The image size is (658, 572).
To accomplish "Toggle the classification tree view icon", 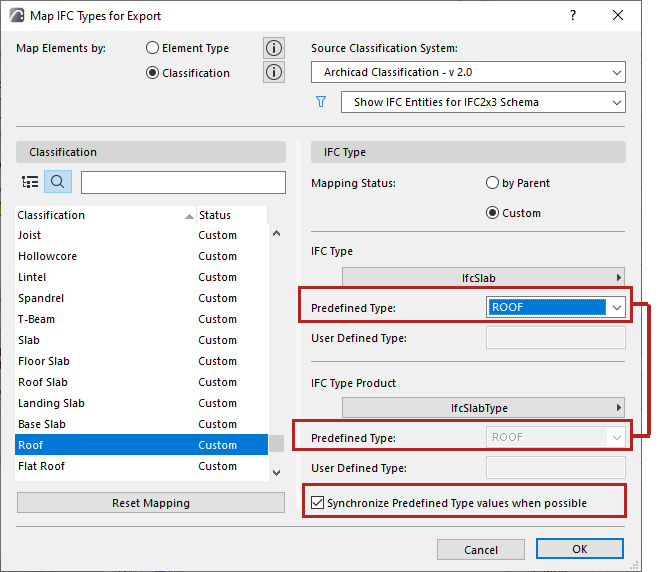I will [x=30, y=182].
